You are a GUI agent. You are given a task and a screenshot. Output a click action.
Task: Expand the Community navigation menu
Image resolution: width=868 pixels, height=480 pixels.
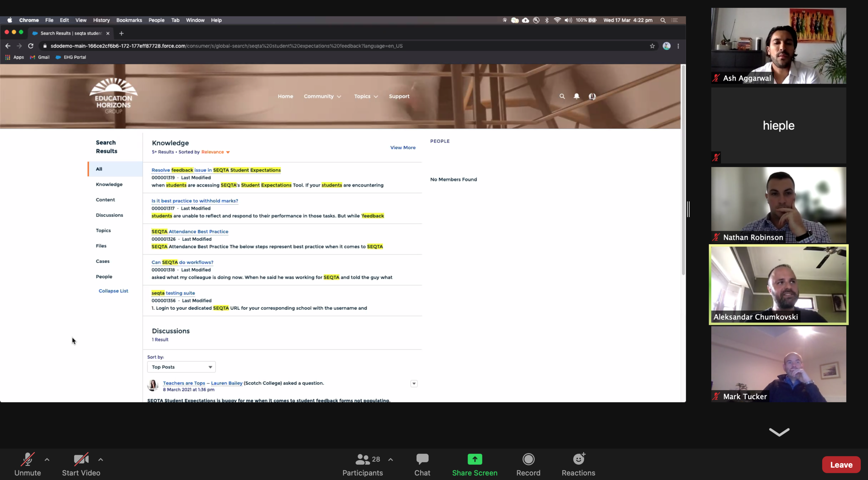[322, 96]
